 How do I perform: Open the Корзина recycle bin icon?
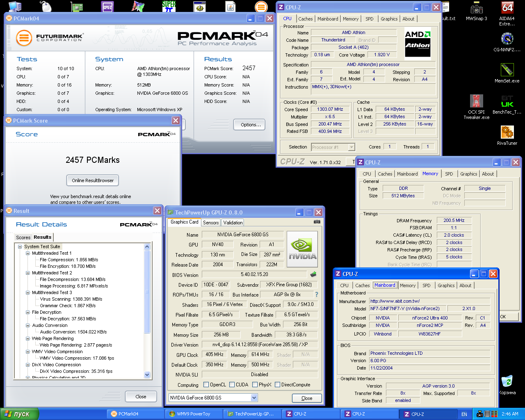(507, 385)
